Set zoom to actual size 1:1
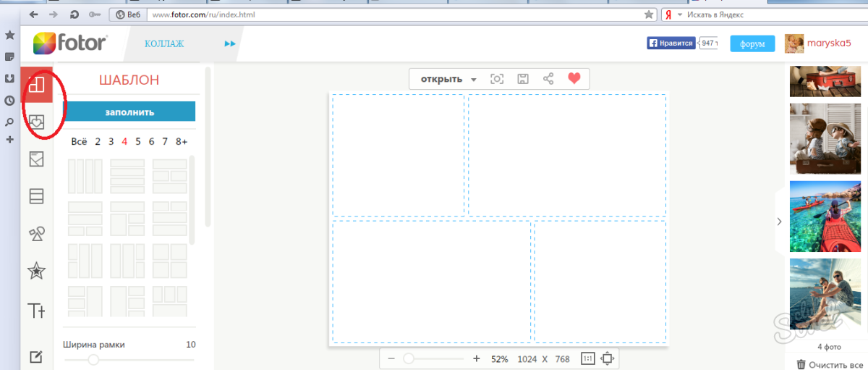Image resolution: width=868 pixels, height=370 pixels. click(587, 358)
